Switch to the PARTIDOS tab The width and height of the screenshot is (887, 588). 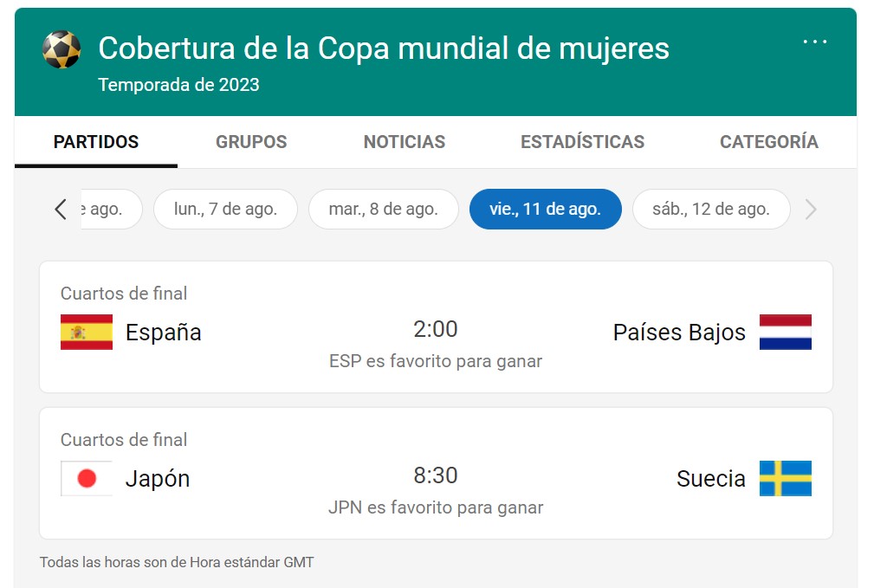(96, 142)
